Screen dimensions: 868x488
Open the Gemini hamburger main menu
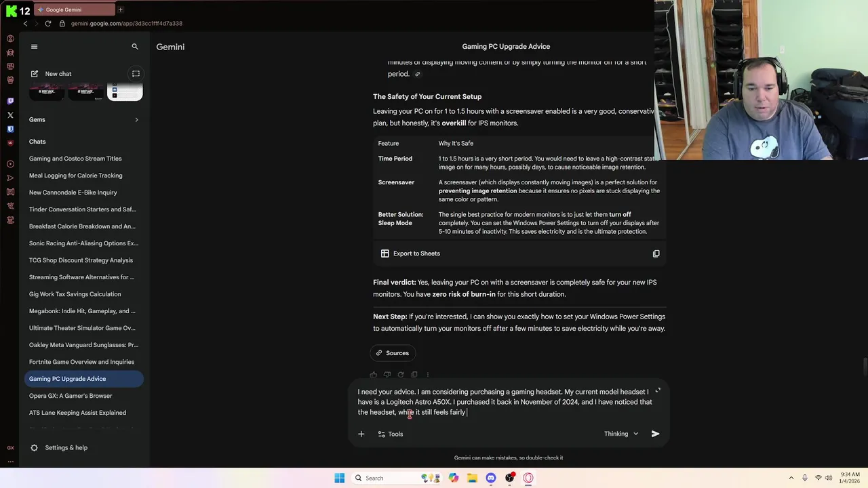[x=34, y=47]
